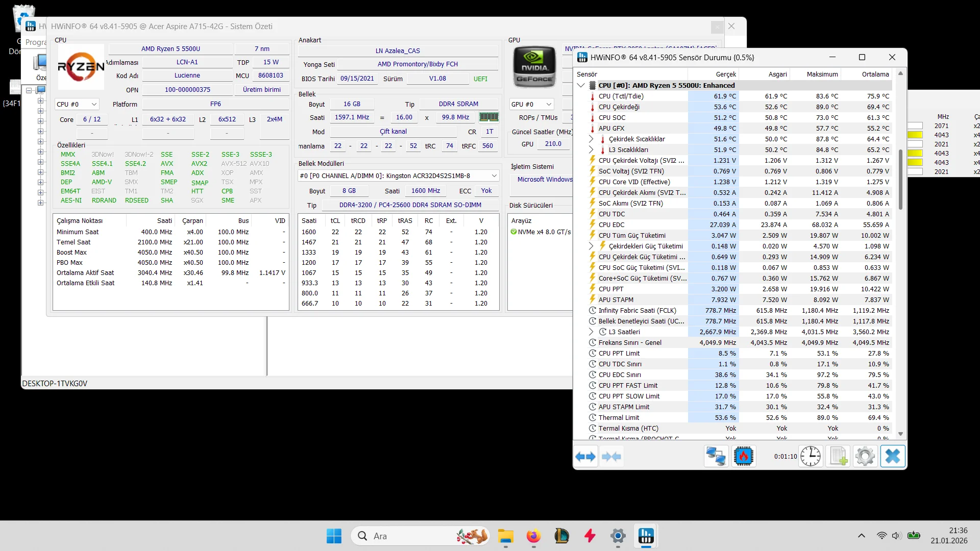
Task: Click the Ortalama column header
Action: tap(875, 74)
